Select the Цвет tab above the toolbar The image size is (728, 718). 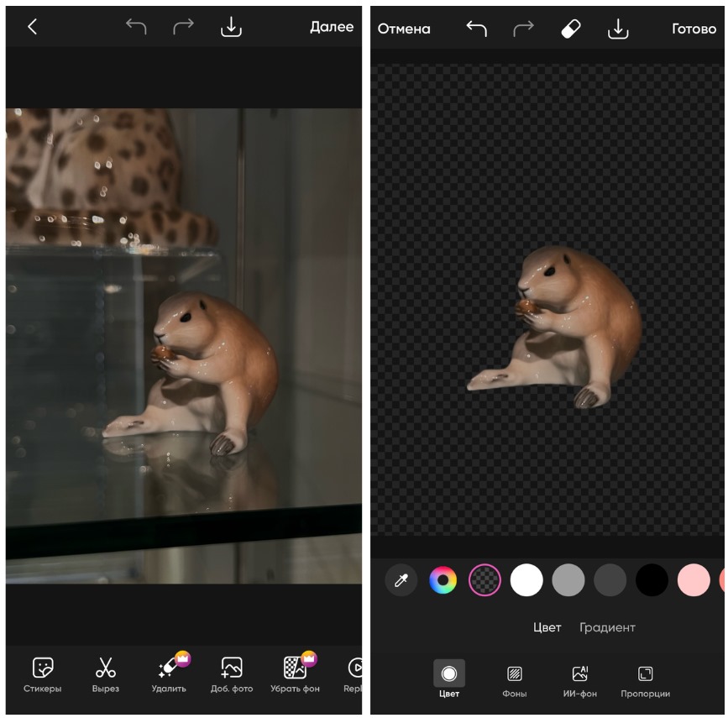point(547,627)
